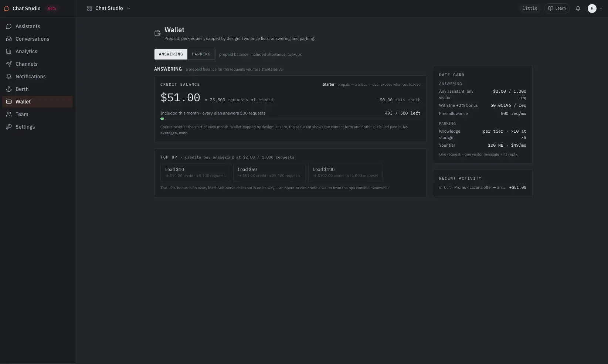This screenshot has width=608, height=364.
Task: Click the Wallet page heading
Action: point(174,30)
